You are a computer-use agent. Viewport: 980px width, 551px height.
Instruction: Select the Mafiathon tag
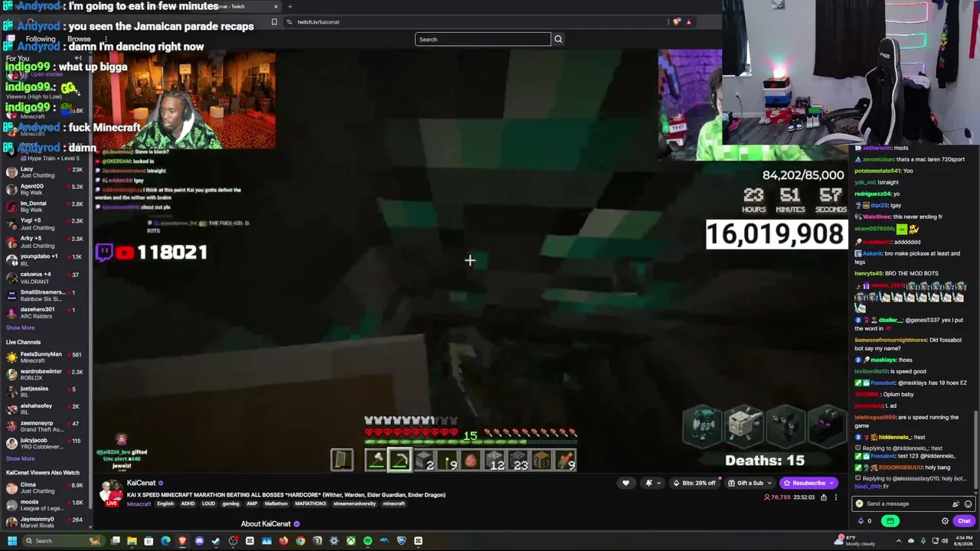tap(276, 504)
